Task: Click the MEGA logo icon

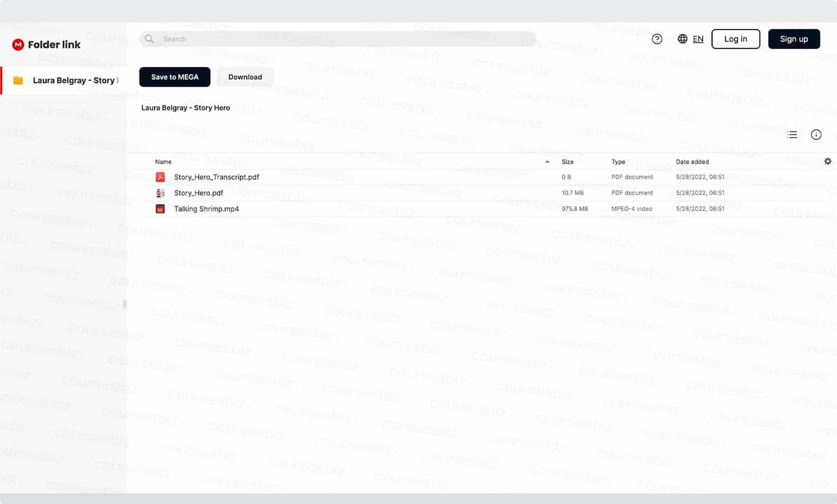Action: [x=18, y=45]
